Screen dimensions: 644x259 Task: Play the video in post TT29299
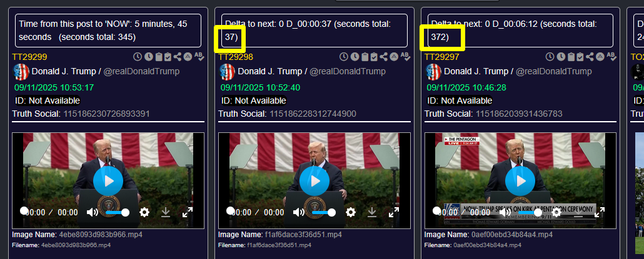(x=108, y=181)
